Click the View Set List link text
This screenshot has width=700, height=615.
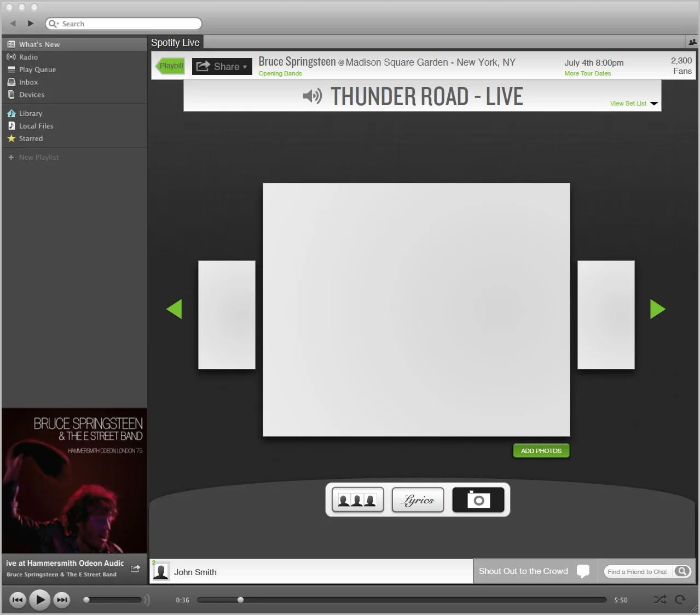point(628,103)
